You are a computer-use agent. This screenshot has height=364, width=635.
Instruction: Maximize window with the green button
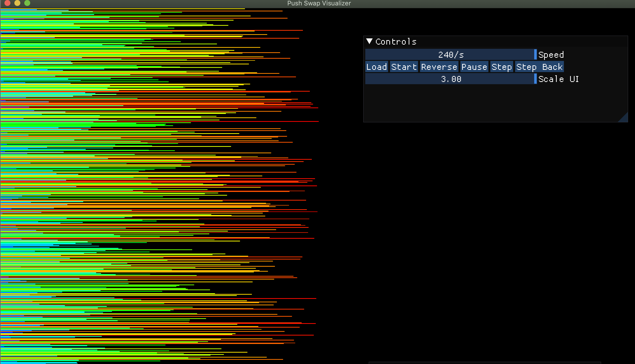27,3
